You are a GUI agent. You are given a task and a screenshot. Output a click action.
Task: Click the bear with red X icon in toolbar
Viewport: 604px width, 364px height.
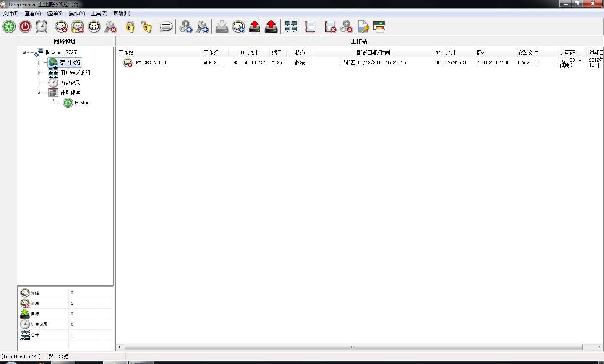[61, 26]
